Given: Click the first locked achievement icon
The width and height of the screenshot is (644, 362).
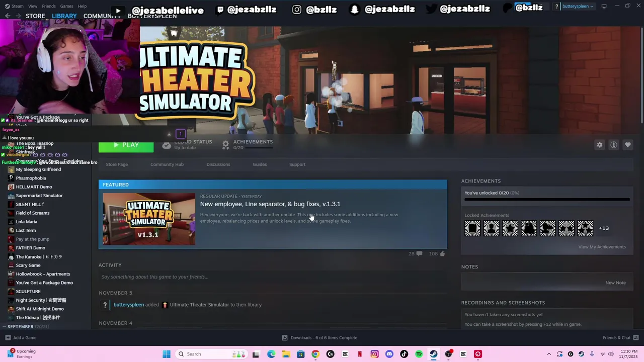Looking at the screenshot, I should pyautogui.click(x=472, y=228).
